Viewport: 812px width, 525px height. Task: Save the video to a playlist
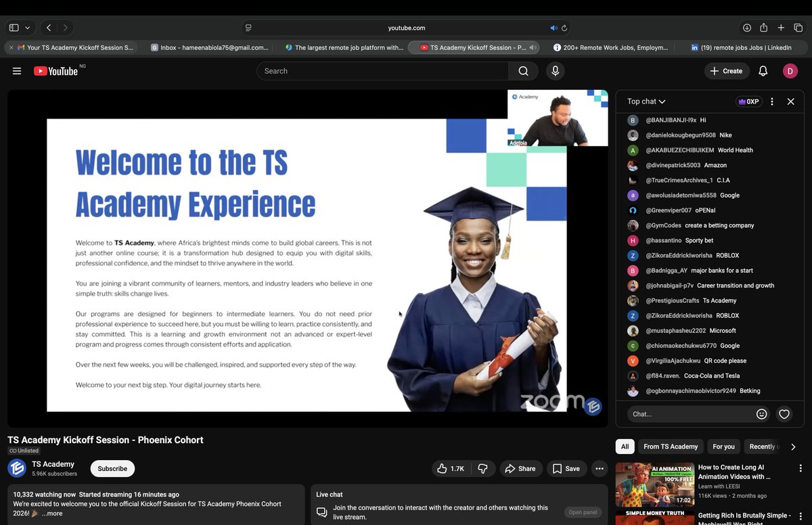pyautogui.click(x=566, y=468)
